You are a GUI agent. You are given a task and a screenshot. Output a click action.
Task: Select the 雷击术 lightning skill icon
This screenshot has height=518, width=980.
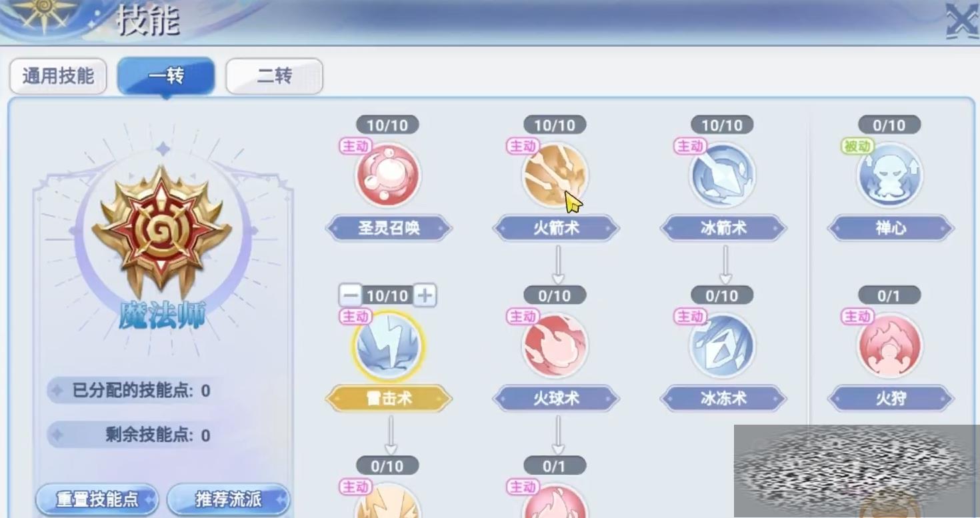point(388,347)
